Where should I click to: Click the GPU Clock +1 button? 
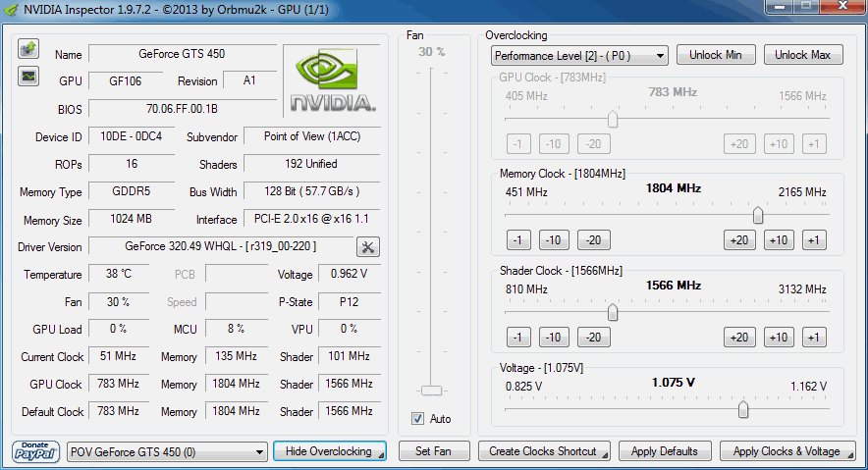coord(814,144)
